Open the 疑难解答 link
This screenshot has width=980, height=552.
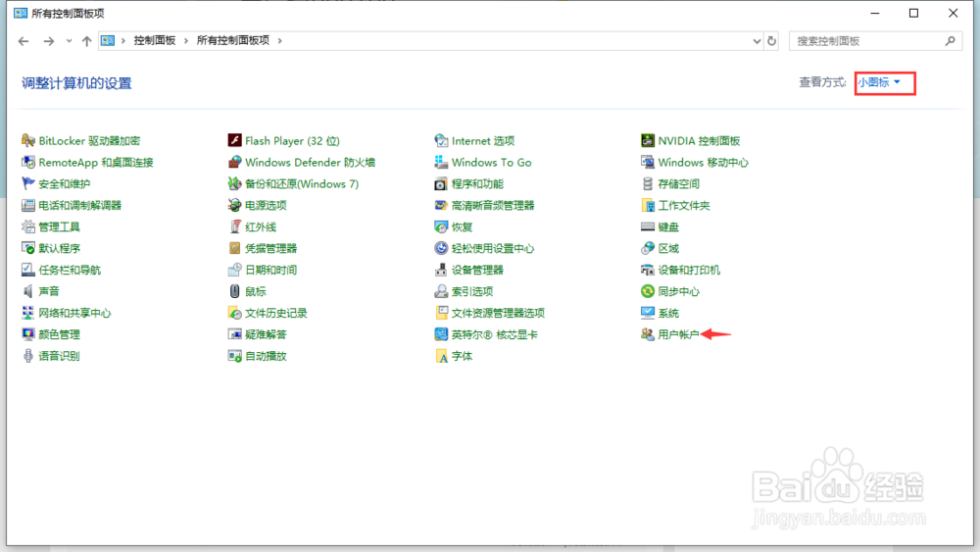(x=266, y=334)
